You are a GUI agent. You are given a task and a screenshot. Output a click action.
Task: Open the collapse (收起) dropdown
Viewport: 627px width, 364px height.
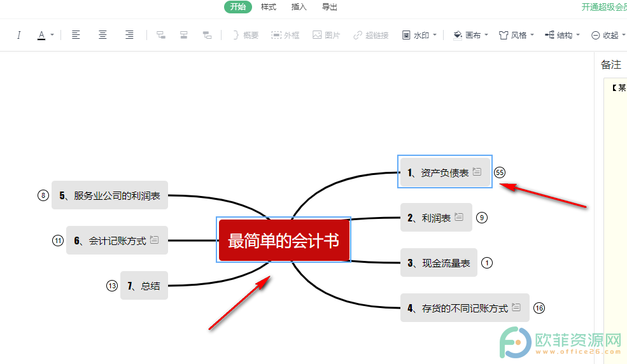608,35
